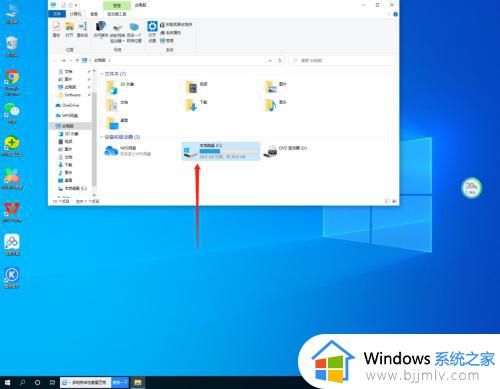Select the 桌面 (Desktop) folder in the main pane
500x389 pixels.
pos(117,123)
